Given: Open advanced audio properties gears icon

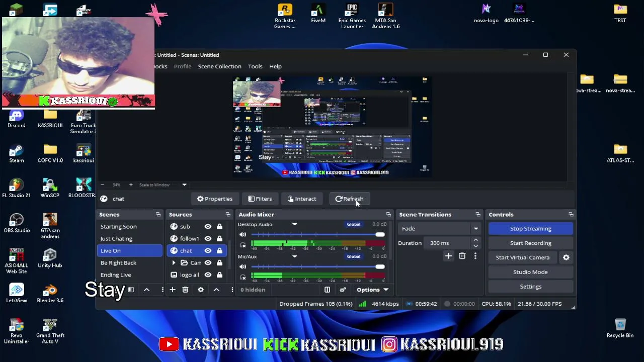Looking at the screenshot, I should (343, 290).
